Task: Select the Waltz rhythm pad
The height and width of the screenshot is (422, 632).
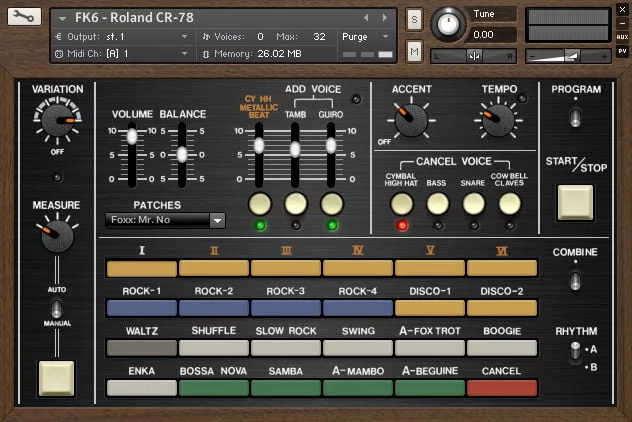Action: [x=142, y=348]
